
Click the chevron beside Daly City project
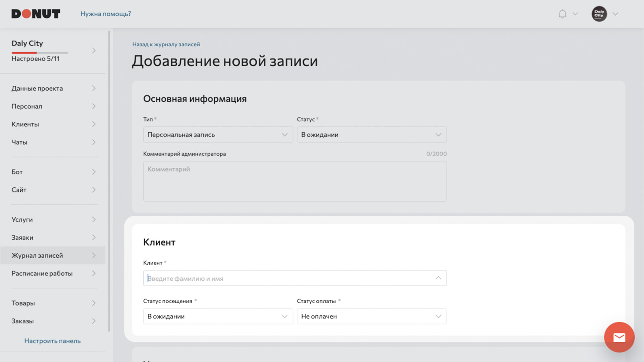click(93, 50)
